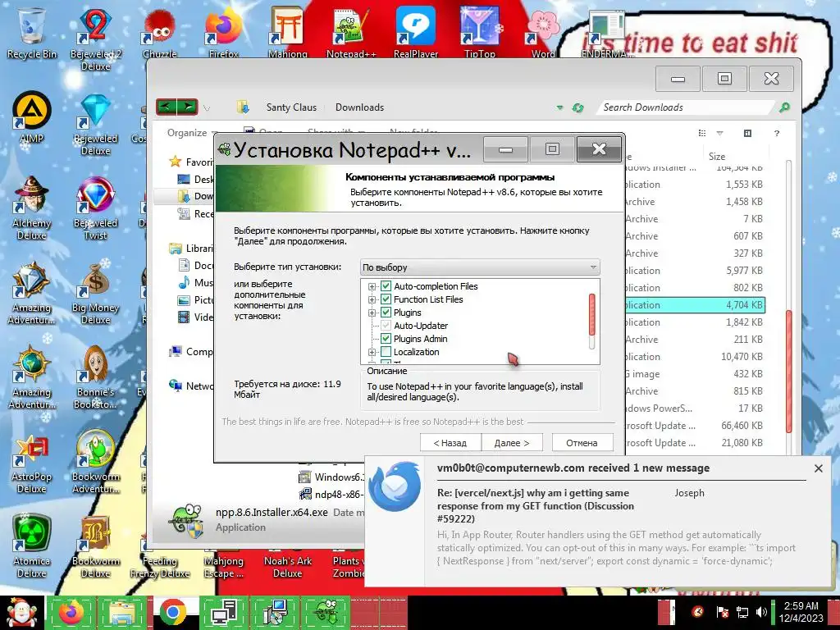Click the search magnifier icon in Explorer

(784, 107)
